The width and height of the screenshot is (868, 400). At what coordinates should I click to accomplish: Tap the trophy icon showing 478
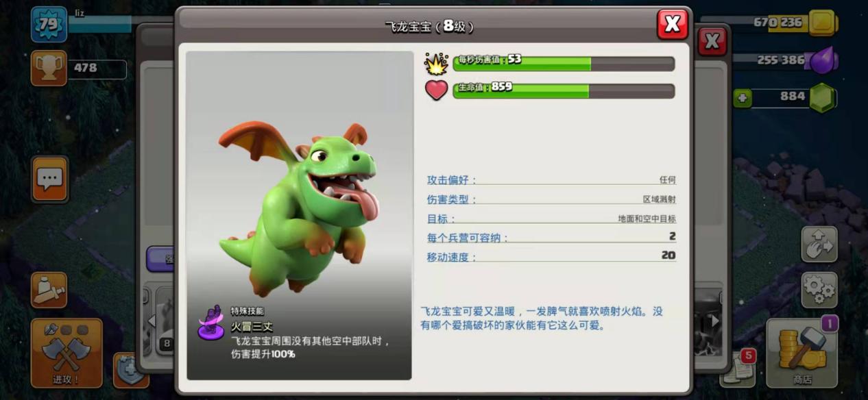click(49, 68)
